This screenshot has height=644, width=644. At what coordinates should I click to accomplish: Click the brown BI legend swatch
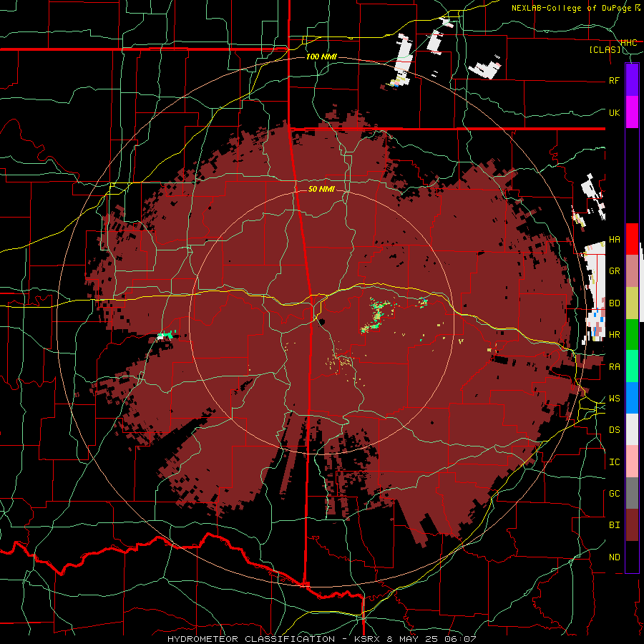point(632,525)
